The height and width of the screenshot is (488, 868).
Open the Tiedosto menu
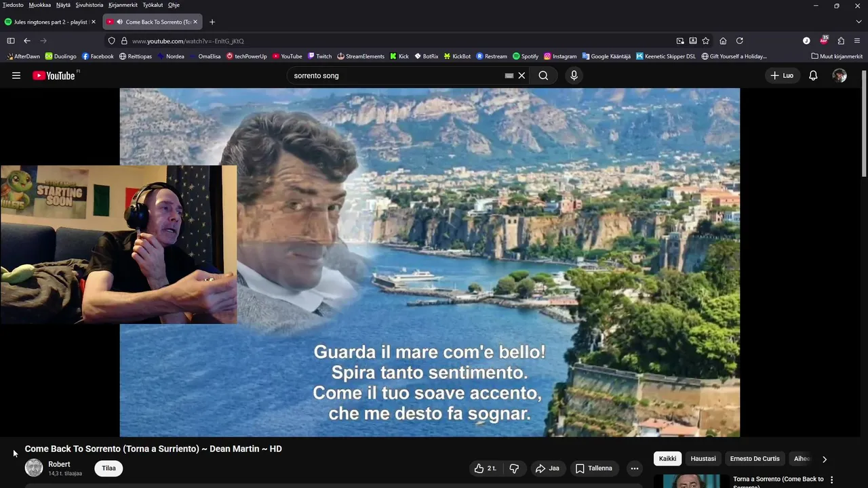click(x=13, y=5)
